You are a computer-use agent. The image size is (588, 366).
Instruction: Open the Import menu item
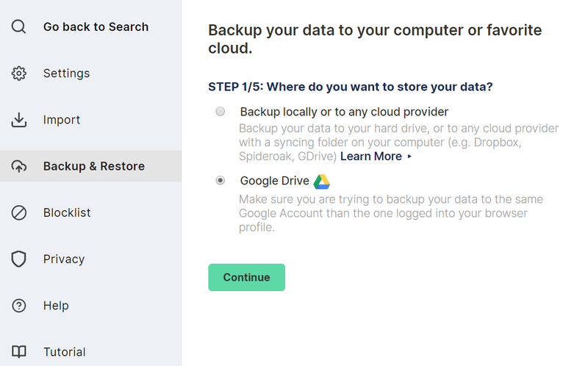62,120
